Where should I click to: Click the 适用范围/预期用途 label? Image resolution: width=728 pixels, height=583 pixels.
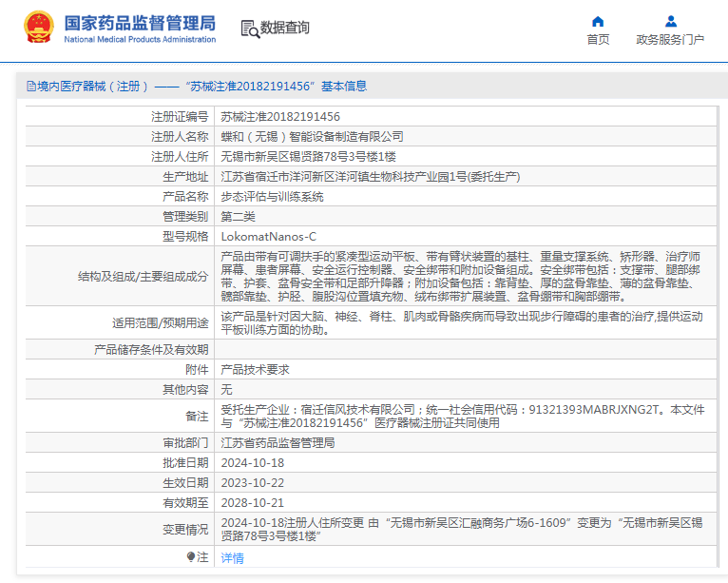pos(161,322)
